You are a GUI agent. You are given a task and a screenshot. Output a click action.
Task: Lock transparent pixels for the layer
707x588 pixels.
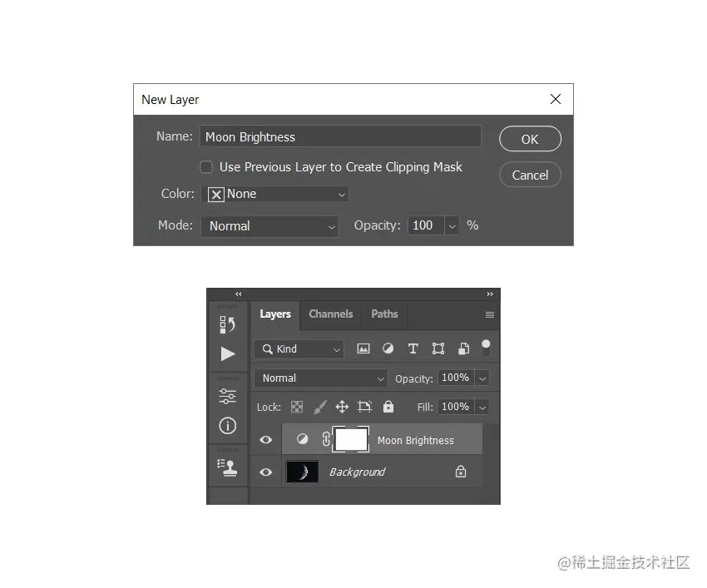297,407
